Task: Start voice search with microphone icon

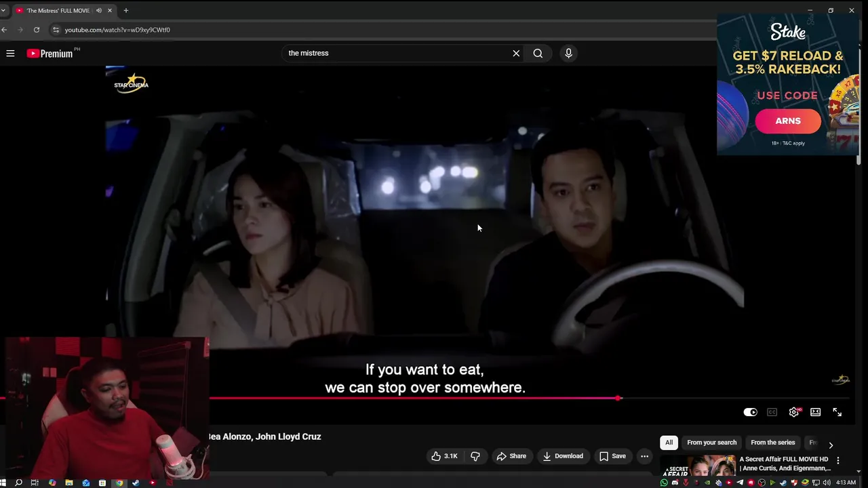Action: coord(568,53)
